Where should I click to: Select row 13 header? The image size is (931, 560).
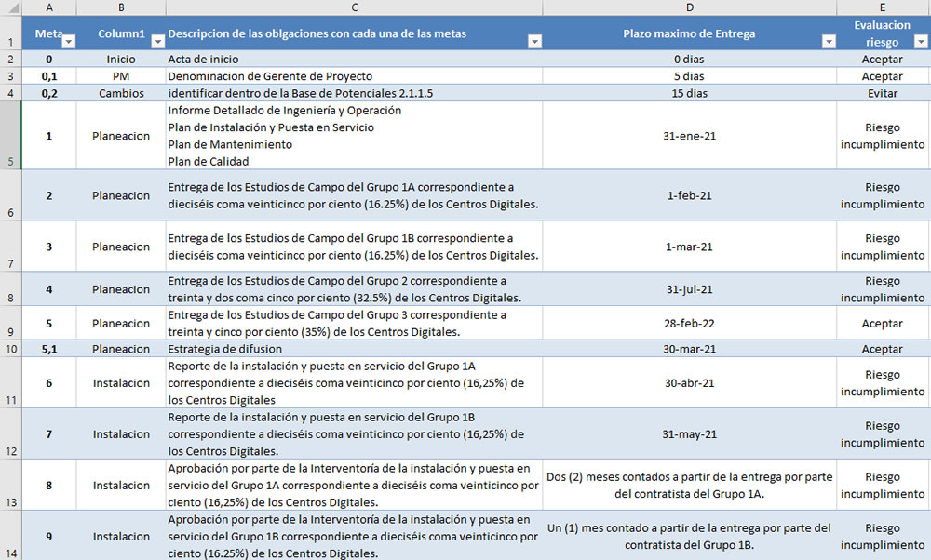coord(10,485)
